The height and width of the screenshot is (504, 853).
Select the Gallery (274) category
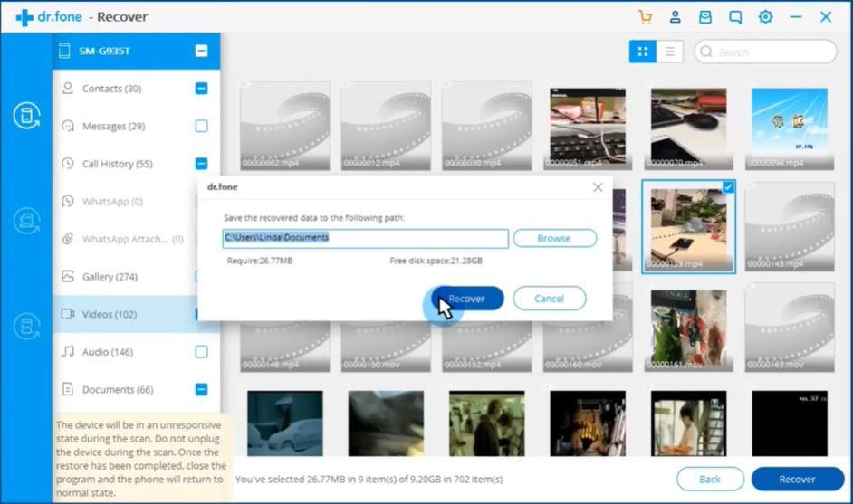click(126, 276)
